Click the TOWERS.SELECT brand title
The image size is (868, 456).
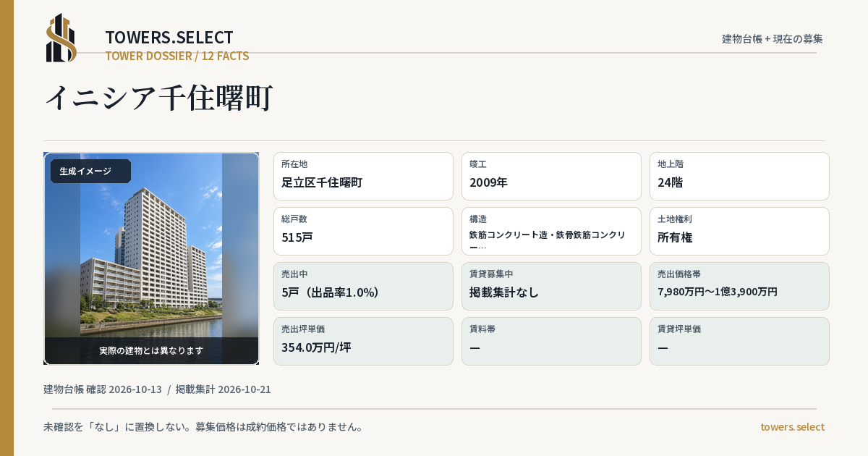point(169,38)
